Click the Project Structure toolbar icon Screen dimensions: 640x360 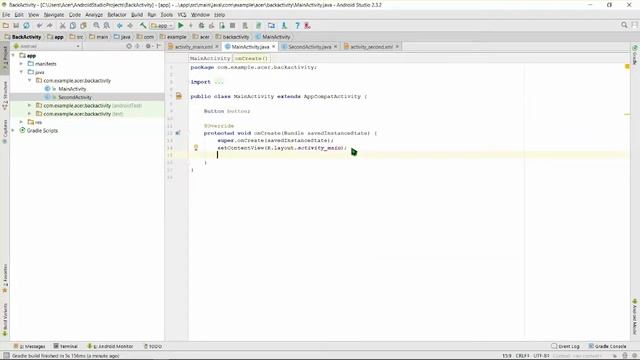point(271,26)
